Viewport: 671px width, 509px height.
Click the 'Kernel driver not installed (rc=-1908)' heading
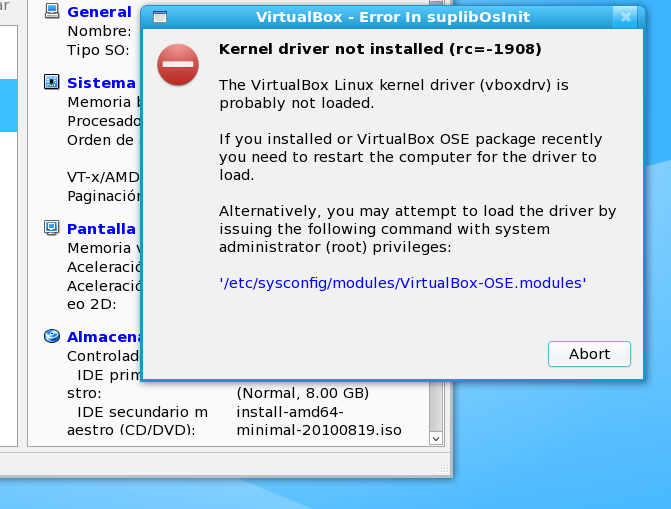(380, 49)
